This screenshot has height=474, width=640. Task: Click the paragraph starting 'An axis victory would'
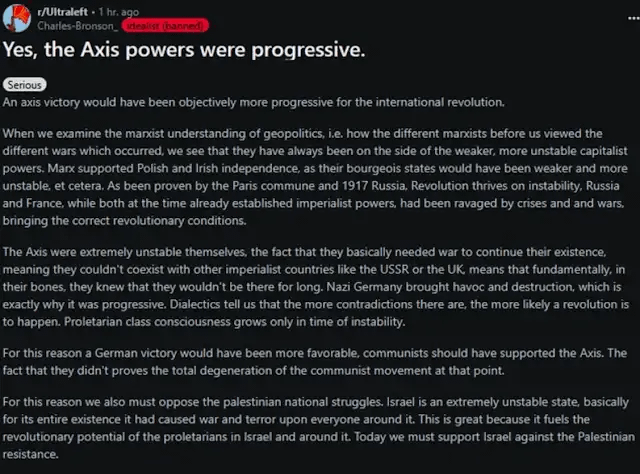253,102
